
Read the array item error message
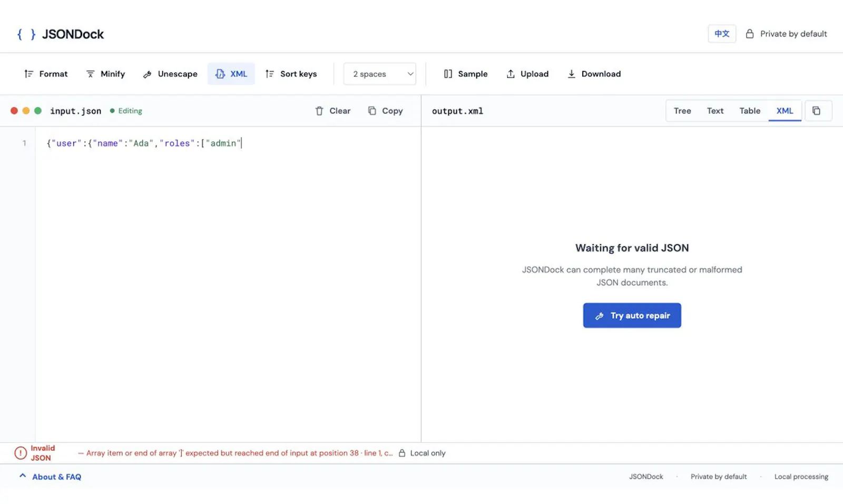[236, 453]
